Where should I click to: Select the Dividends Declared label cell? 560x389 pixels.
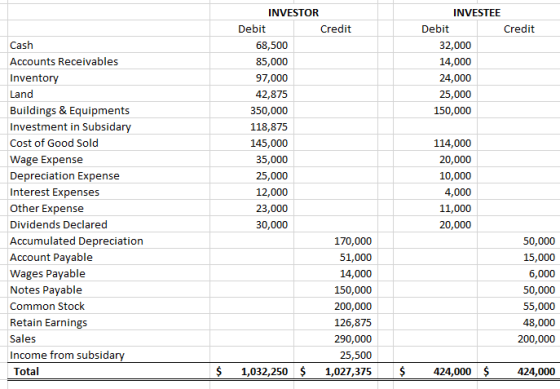[x=59, y=225]
